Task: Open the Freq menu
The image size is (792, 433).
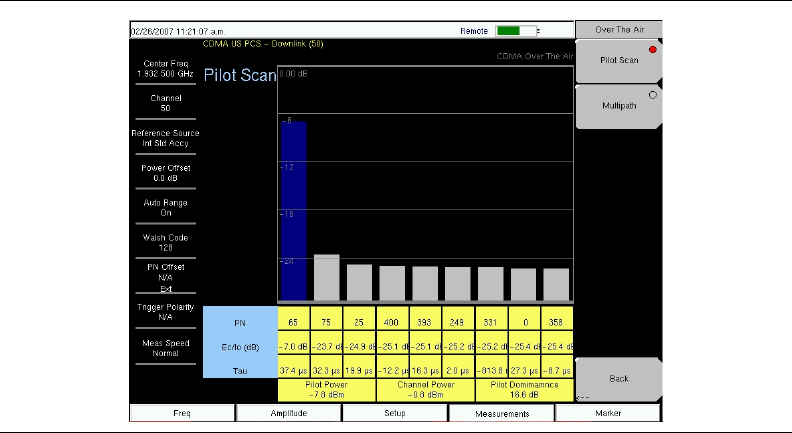Action: click(x=182, y=412)
